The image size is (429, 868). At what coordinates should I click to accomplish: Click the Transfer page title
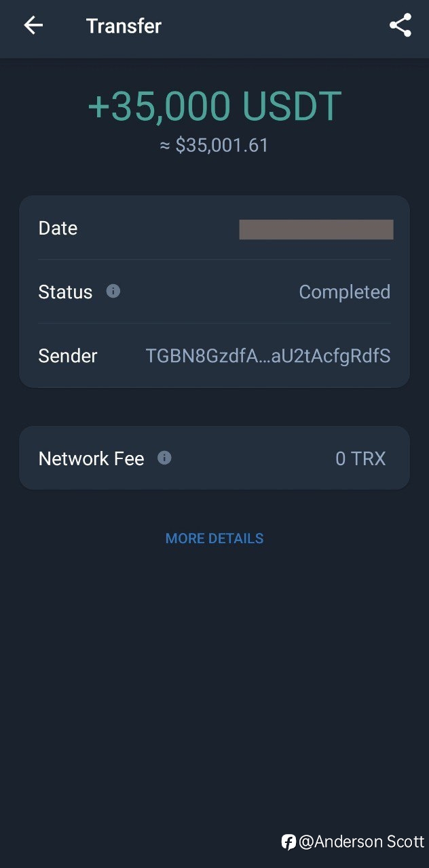124,26
